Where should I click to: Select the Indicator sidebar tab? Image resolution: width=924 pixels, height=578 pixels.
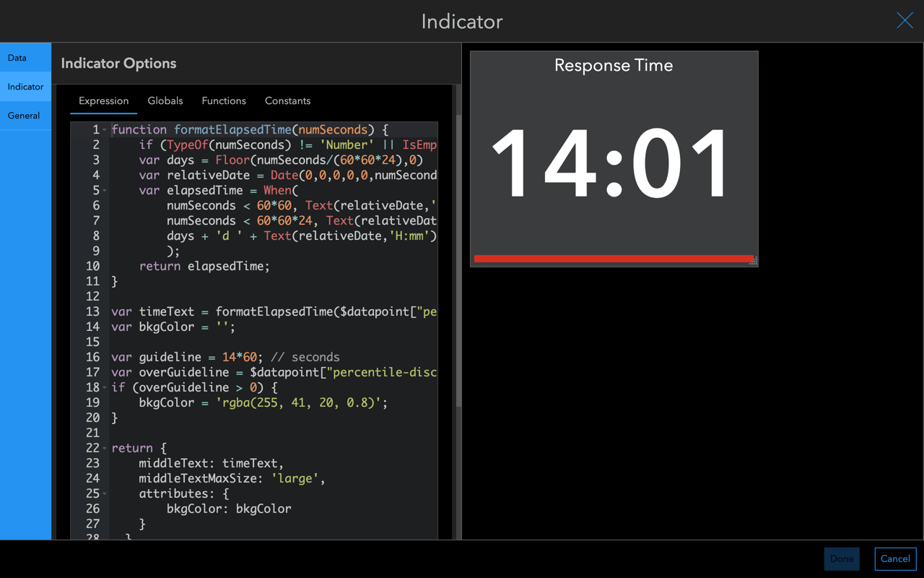tap(25, 86)
